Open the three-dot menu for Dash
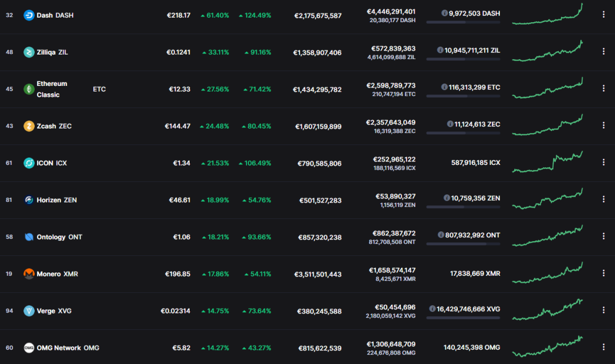This screenshot has height=364, width=615. point(603,14)
